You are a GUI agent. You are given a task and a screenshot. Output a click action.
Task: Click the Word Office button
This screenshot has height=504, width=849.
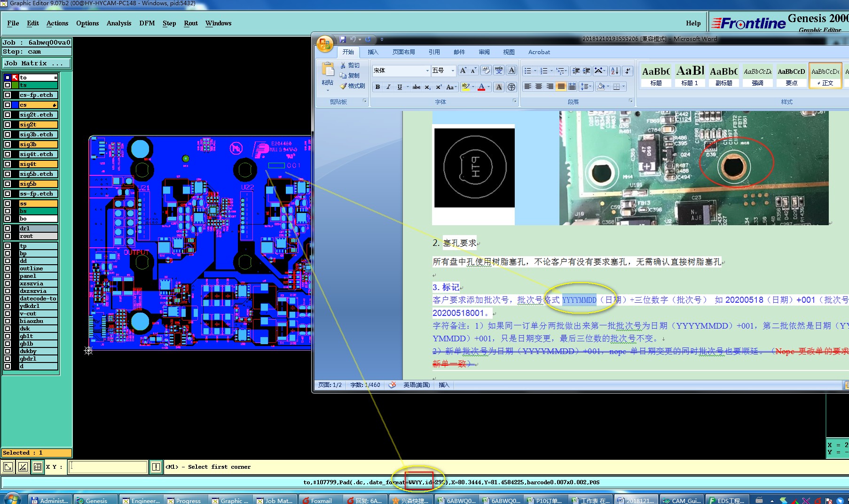(325, 44)
